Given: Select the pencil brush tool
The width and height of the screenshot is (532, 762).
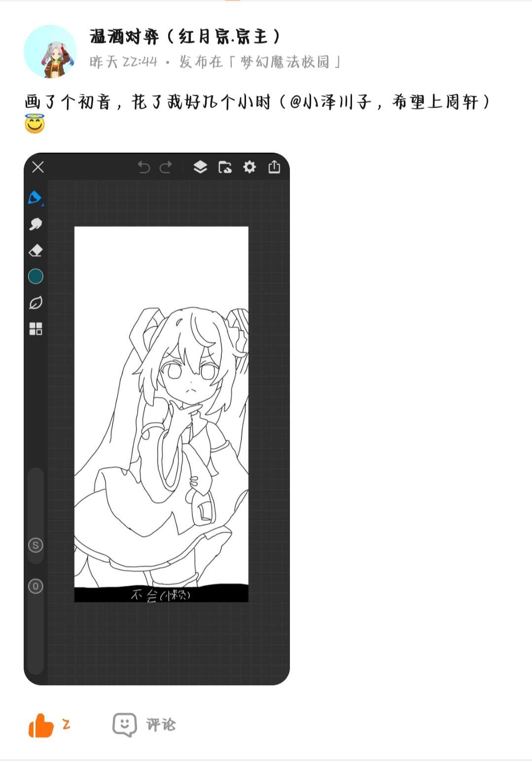Looking at the screenshot, I should (x=35, y=198).
